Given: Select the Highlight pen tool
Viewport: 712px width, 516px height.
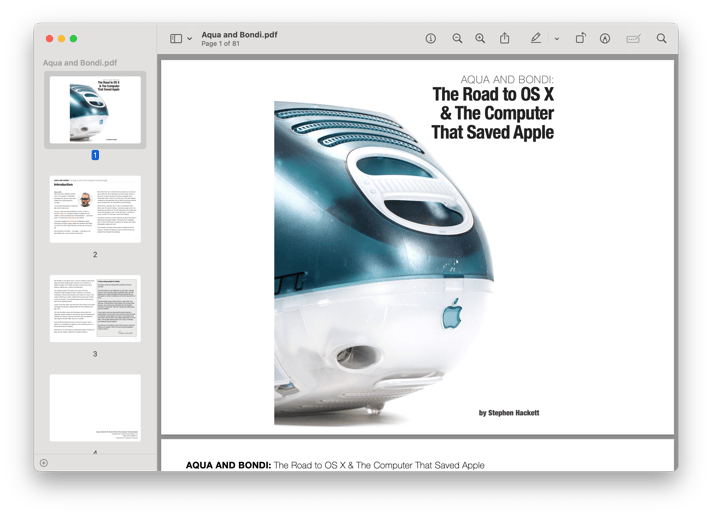Looking at the screenshot, I should [536, 38].
